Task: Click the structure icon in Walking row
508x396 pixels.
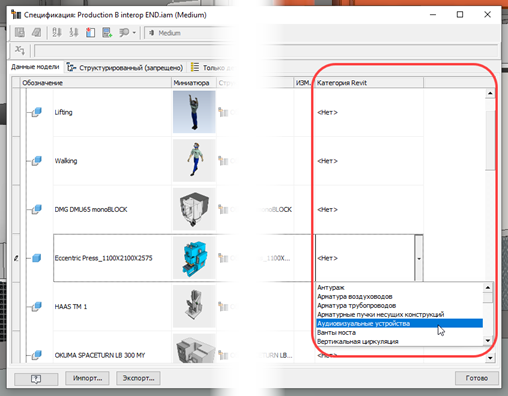Action: point(223,161)
